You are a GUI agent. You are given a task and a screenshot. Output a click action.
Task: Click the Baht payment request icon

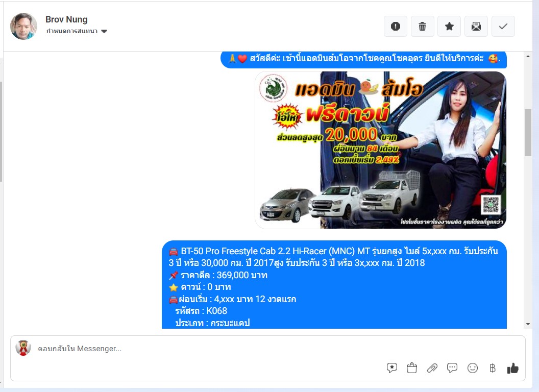click(493, 368)
